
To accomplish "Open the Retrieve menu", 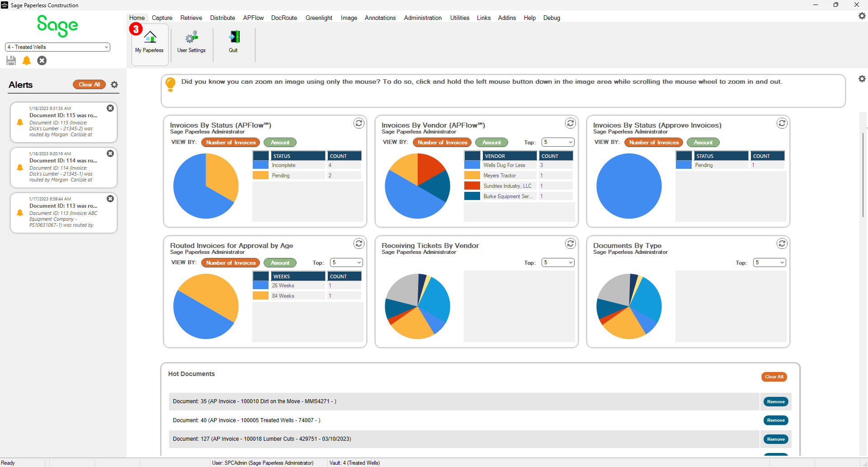I will 191,18.
